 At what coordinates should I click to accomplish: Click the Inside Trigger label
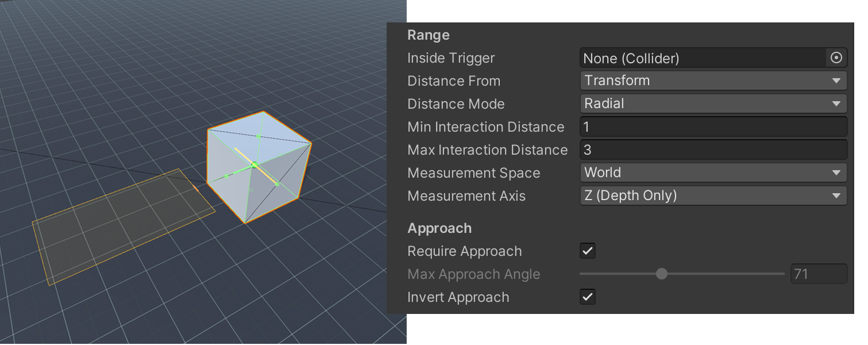tap(451, 58)
